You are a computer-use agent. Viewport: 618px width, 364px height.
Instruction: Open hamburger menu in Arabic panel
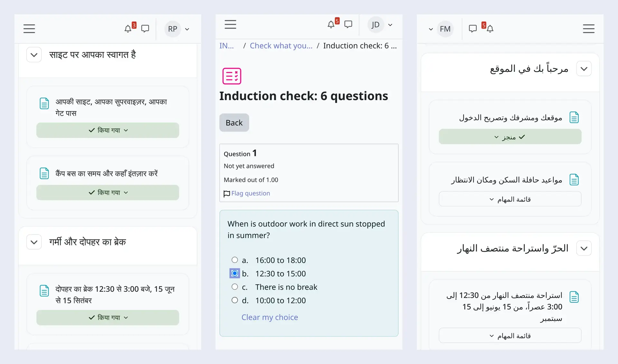[589, 29]
